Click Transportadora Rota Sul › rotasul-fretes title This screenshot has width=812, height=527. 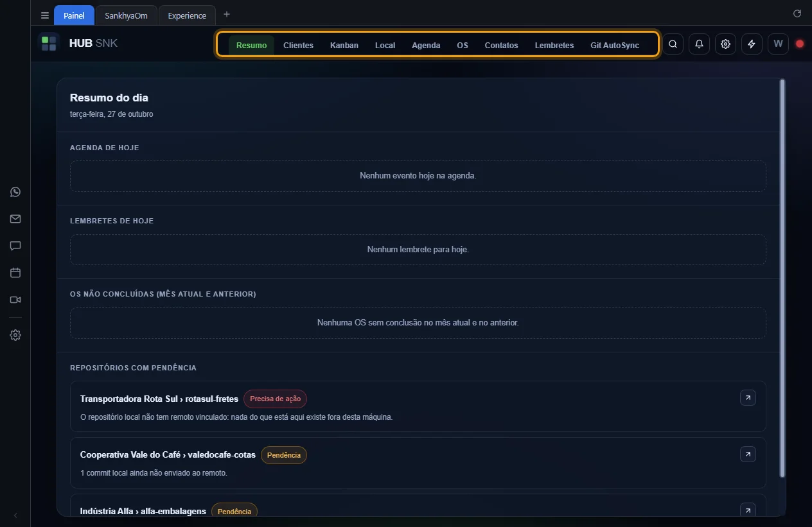pos(159,399)
